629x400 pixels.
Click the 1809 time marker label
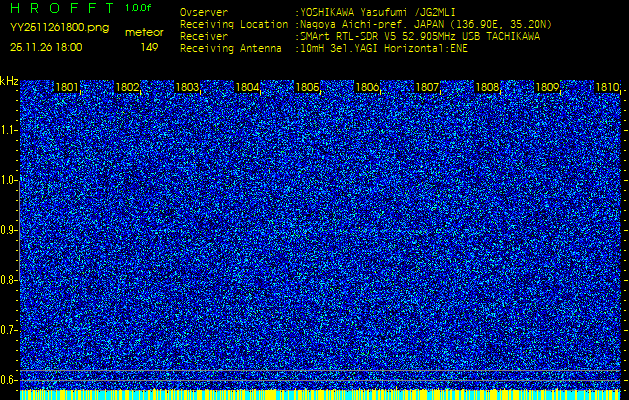point(547,87)
